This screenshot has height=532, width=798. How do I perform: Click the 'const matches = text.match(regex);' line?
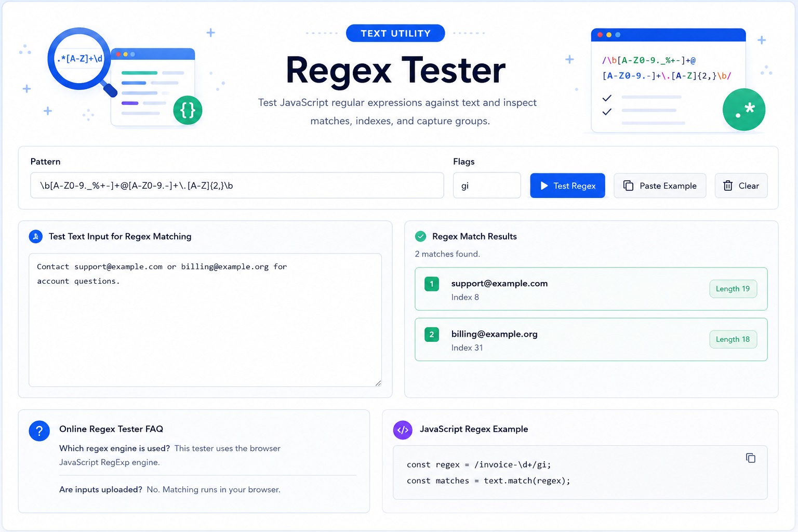point(488,481)
